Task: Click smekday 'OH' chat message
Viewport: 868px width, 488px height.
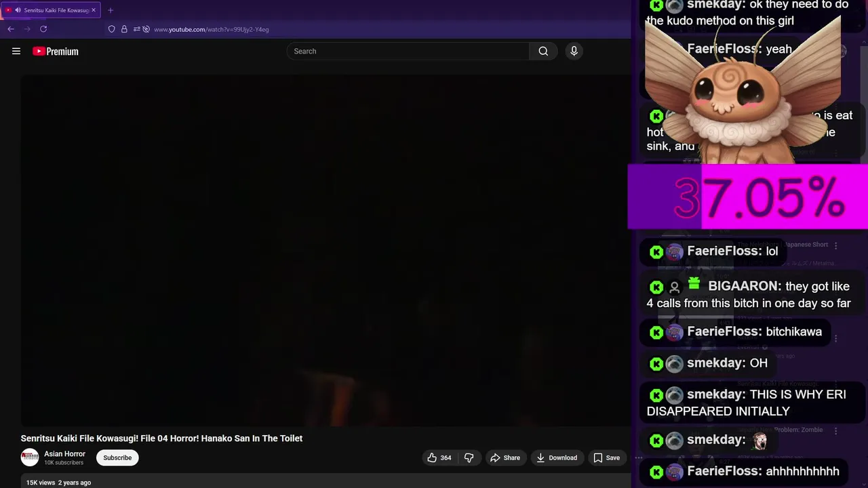Action: pos(709,363)
